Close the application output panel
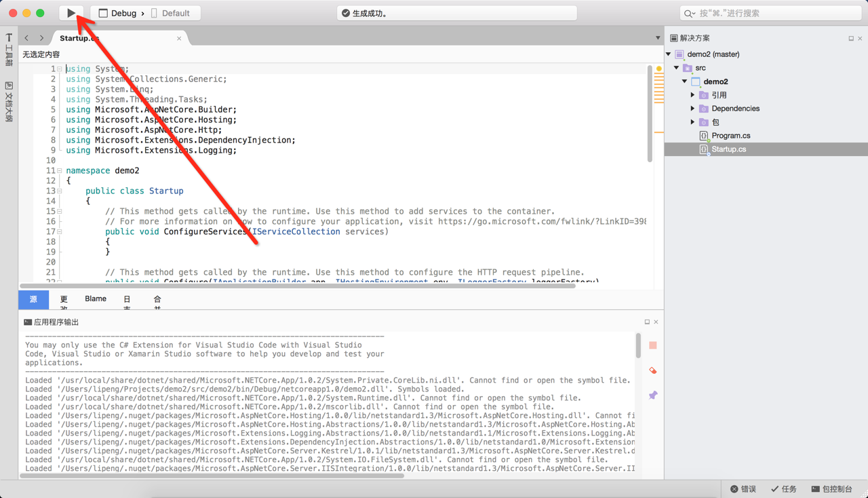Screen dimensions: 868x498 point(656,322)
